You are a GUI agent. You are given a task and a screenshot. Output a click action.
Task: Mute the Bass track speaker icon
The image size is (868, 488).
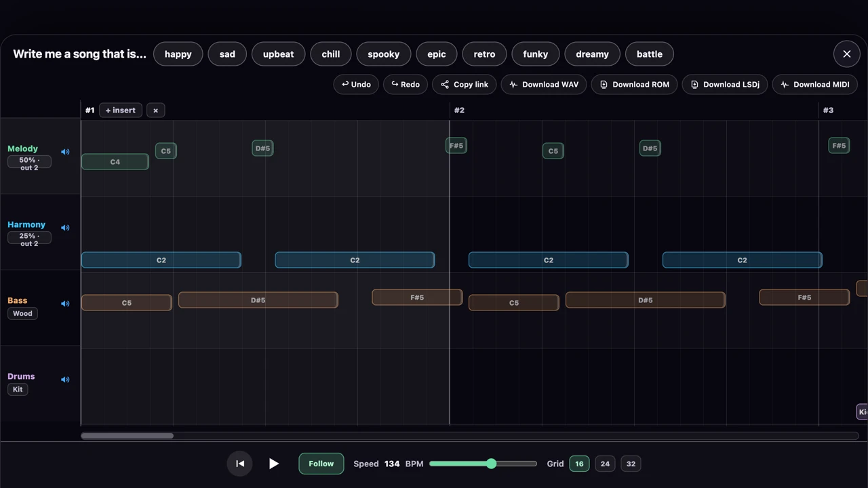[x=65, y=304]
